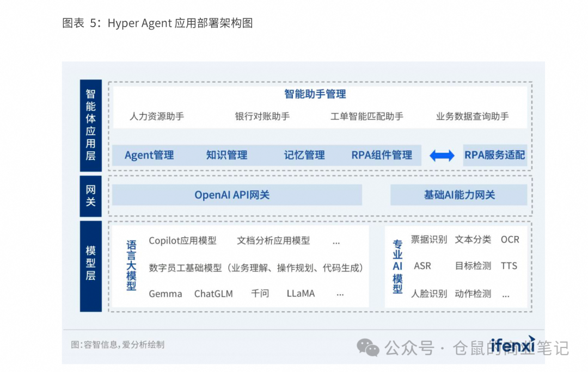Select the 数字员工基础模型 line
588x372 pixels.
click(256, 268)
